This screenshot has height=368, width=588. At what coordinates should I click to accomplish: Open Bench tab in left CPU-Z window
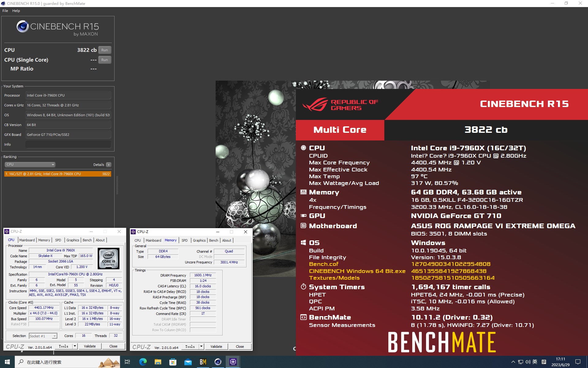pos(87,240)
